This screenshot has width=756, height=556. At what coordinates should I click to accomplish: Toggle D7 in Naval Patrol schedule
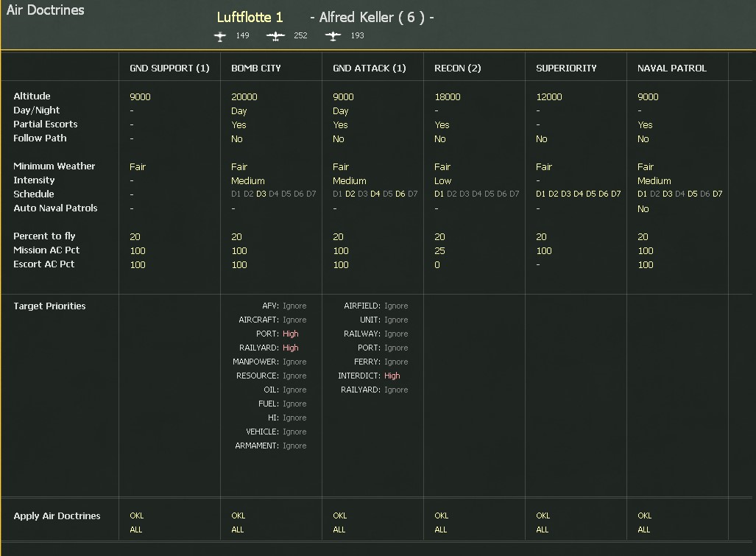pyautogui.click(x=718, y=194)
